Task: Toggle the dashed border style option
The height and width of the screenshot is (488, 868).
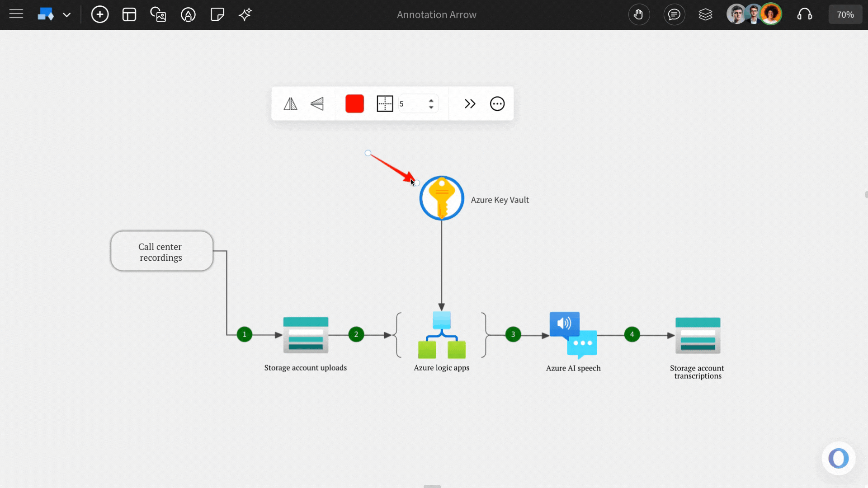Action: point(384,103)
